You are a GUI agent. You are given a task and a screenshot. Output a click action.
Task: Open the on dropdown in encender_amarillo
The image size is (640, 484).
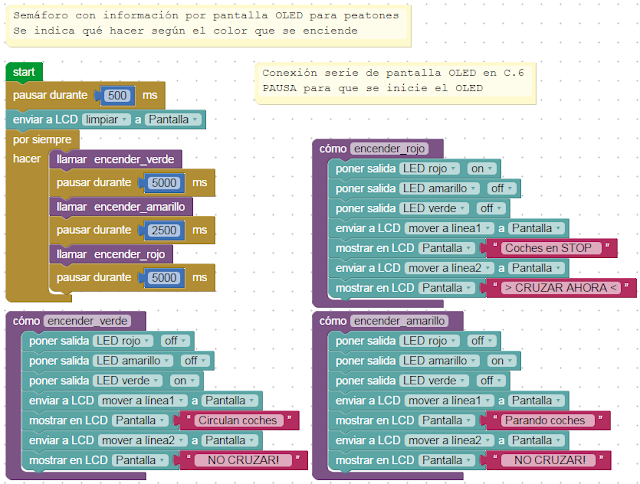502,361
